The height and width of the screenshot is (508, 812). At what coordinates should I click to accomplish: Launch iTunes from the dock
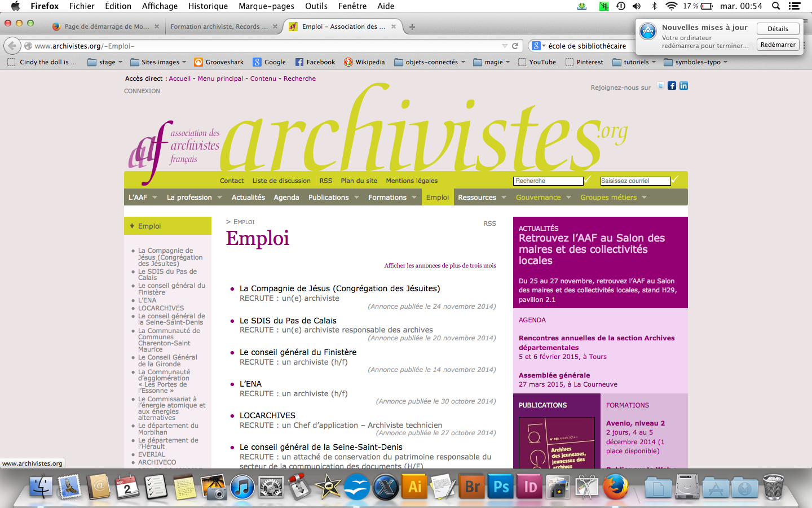tap(242, 487)
